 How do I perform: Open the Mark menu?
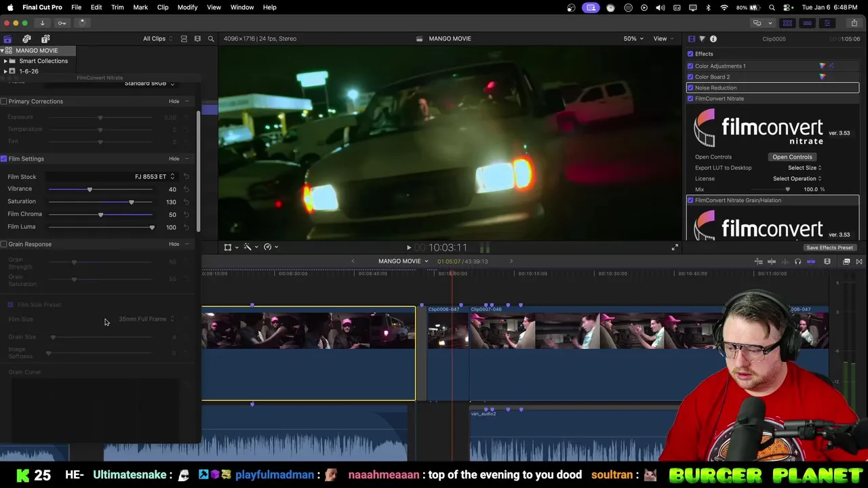point(140,7)
